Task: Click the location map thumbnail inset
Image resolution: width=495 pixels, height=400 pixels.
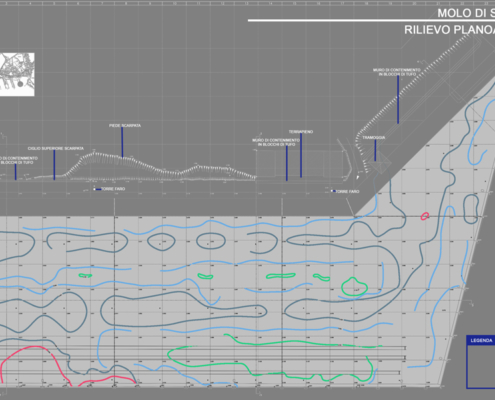Action: pos(17,74)
